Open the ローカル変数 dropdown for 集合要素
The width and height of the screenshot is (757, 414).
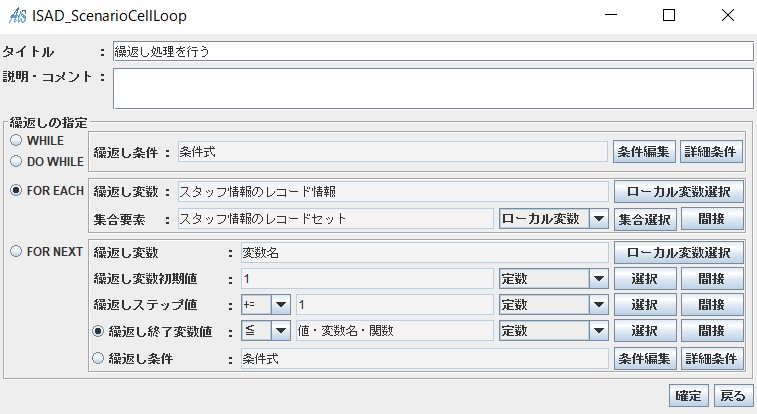point(554,219)
